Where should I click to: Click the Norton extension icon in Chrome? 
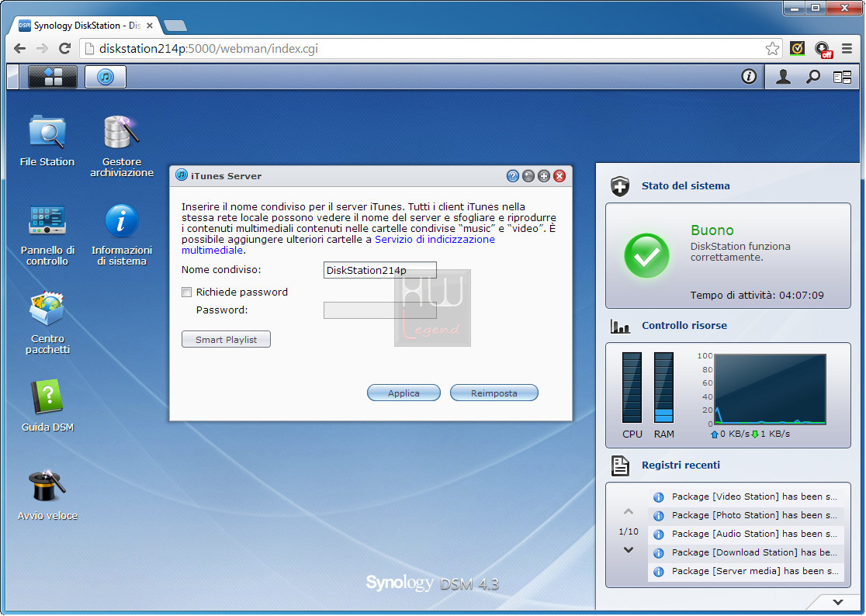point(797,49)
